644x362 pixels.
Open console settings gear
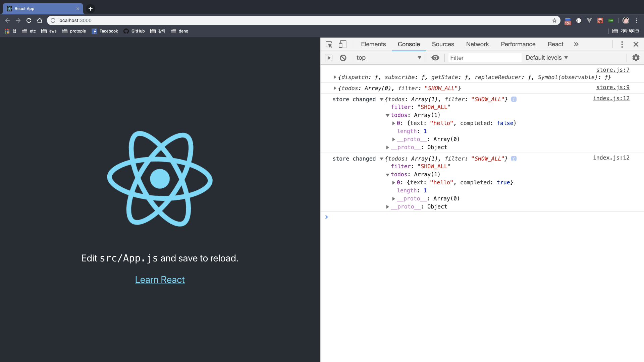(636, 58)
